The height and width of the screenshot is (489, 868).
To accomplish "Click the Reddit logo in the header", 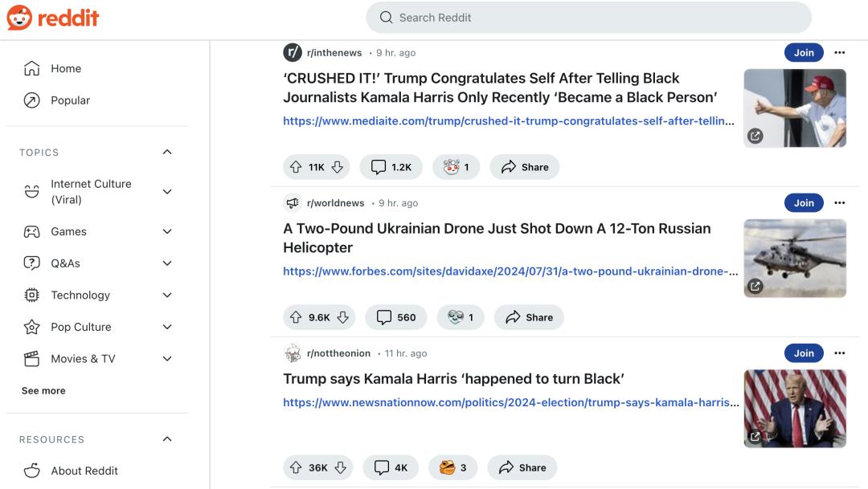I will pos(53,18).
